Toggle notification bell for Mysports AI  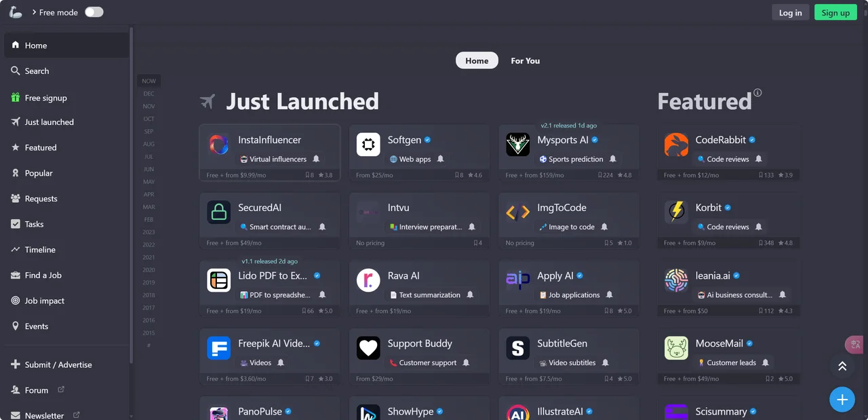pos(613,159)
